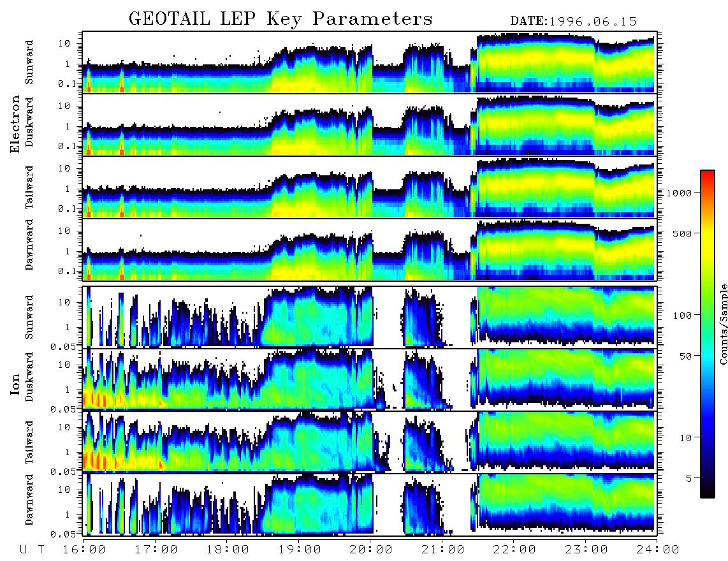This screenshot has height=561, width=728.
Task: Click the 0.05 tick on Ion Dawnward axis
Action: point(64,534)
